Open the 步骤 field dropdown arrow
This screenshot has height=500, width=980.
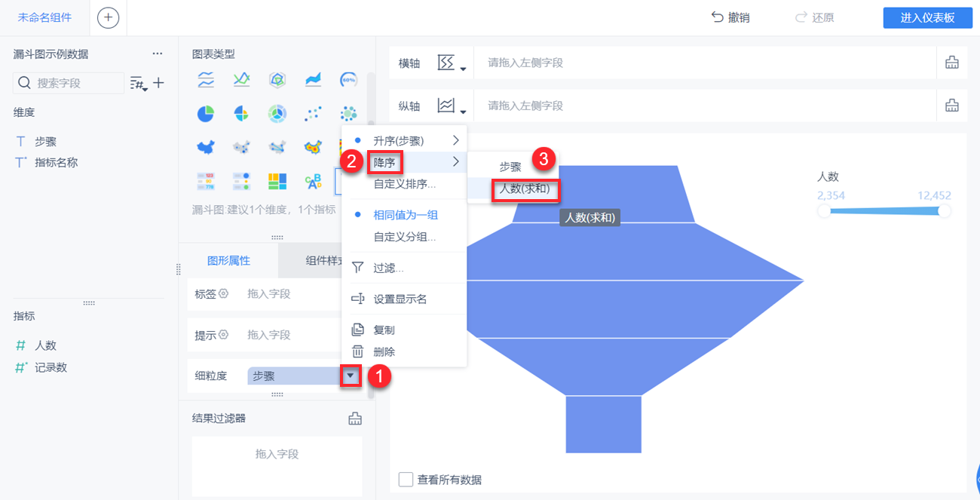click(350, 376)
